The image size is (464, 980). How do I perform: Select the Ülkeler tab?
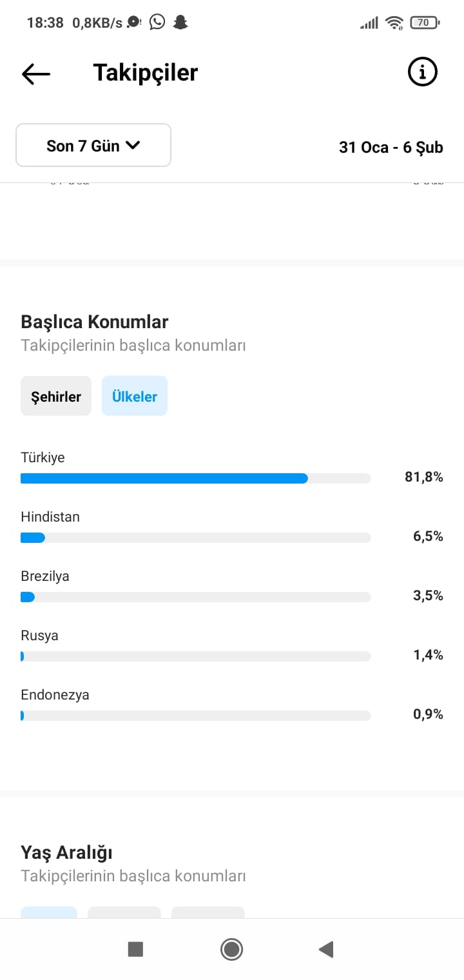(135, 396)
